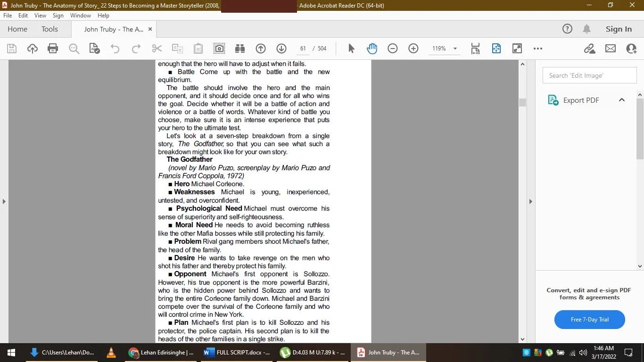Open the Sign menu
The height and width of the screenshot is (362, 644).
pyautogui.click(x=58, y=16)
